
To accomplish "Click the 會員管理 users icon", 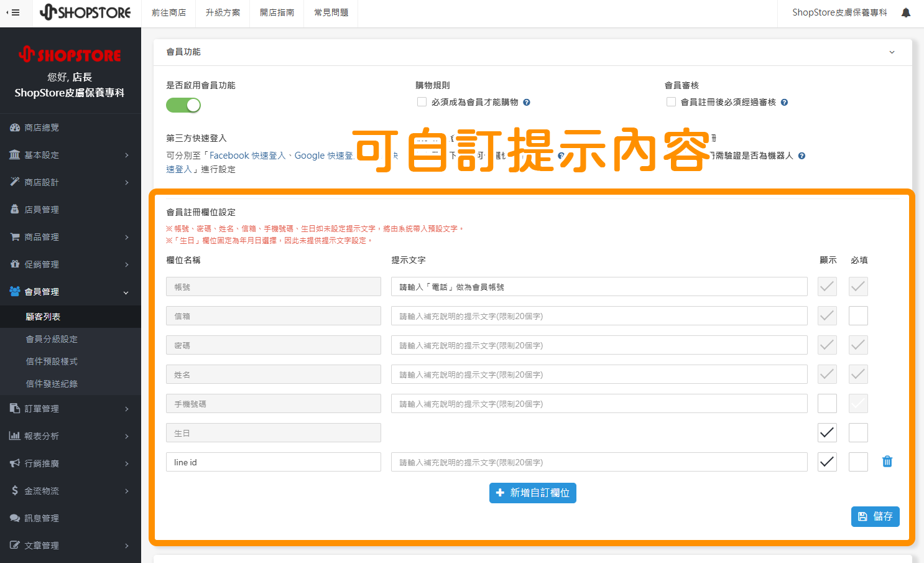I will click(x=15, y=291).
